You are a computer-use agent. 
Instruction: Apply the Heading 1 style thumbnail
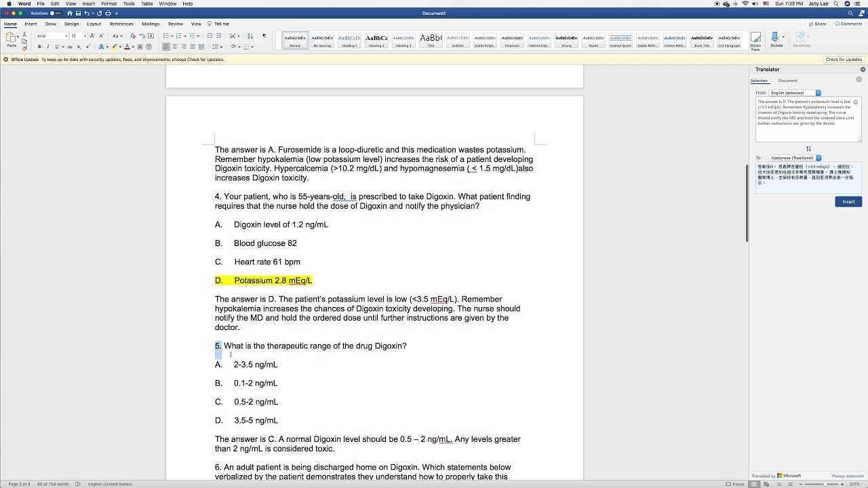pyautogui.click(x=349, y=41)
